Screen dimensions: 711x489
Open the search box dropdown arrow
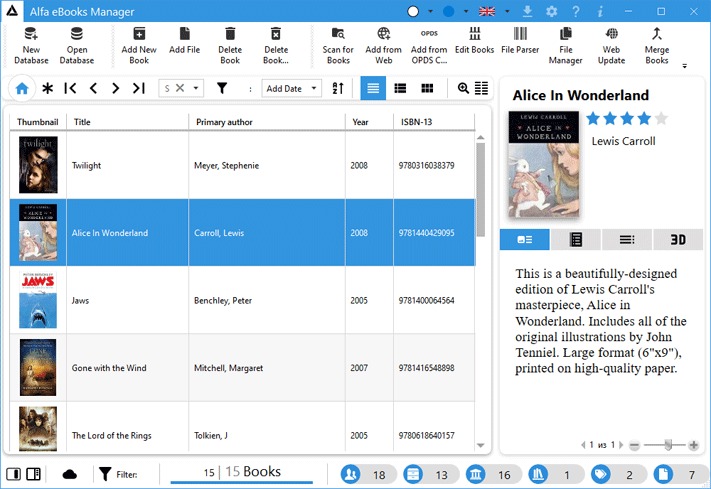click(x=196, y=88)
